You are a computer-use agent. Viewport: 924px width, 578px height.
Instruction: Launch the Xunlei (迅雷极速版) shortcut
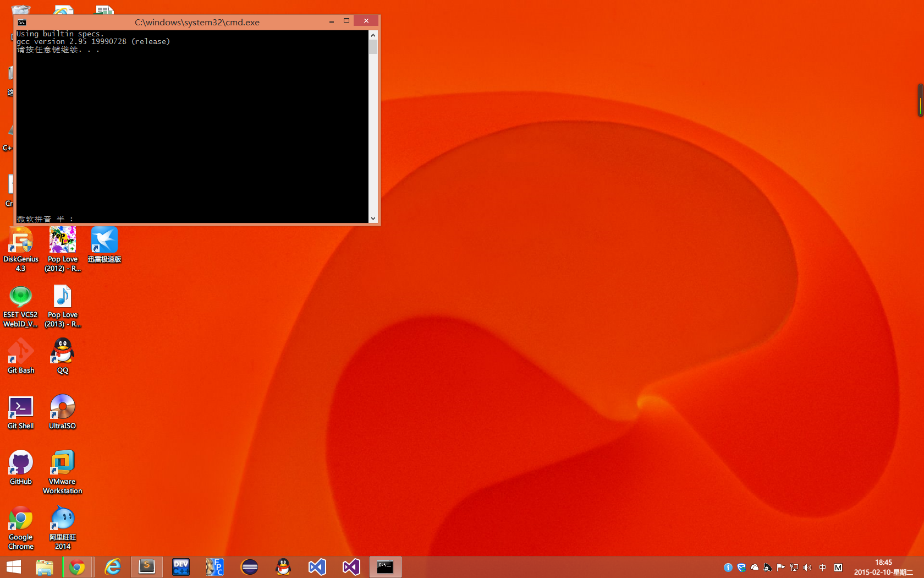tap(105, 245)
